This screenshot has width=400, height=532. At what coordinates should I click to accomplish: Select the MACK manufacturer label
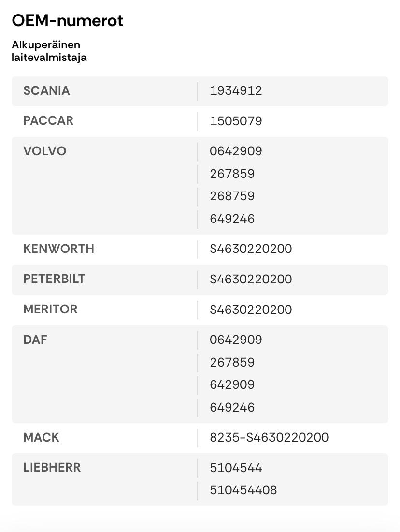pyautogui.click(x=41, y=438)
